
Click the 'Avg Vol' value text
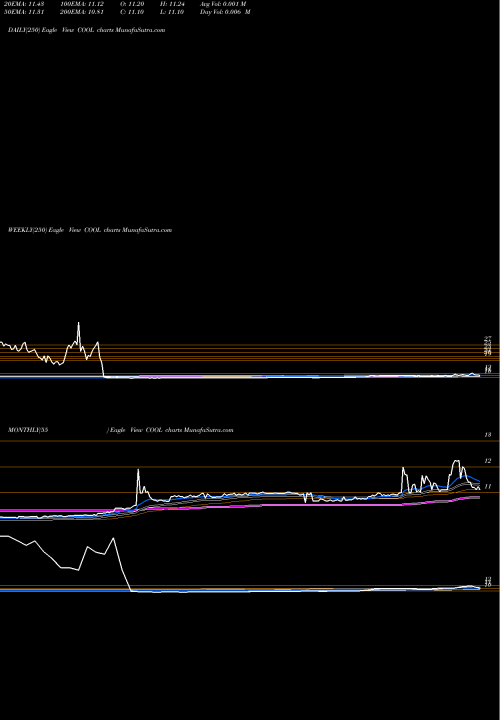tap(223, 4)
